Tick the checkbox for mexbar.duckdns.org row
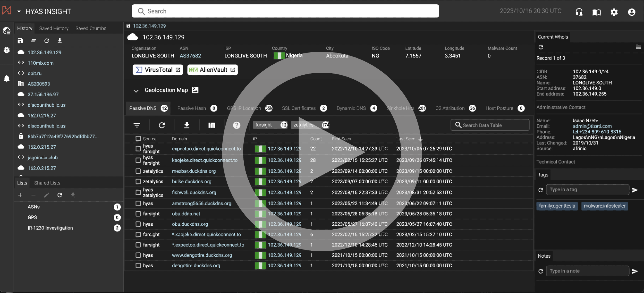 [x=138, y=171]
